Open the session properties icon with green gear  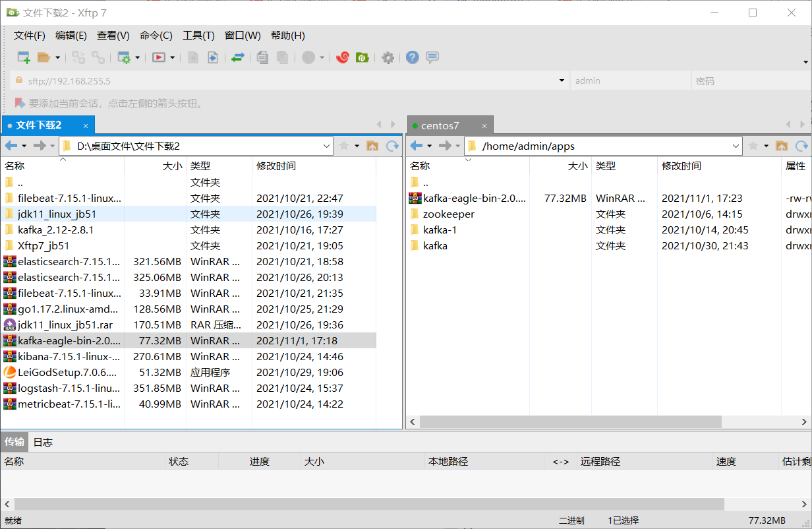point(124,57)
